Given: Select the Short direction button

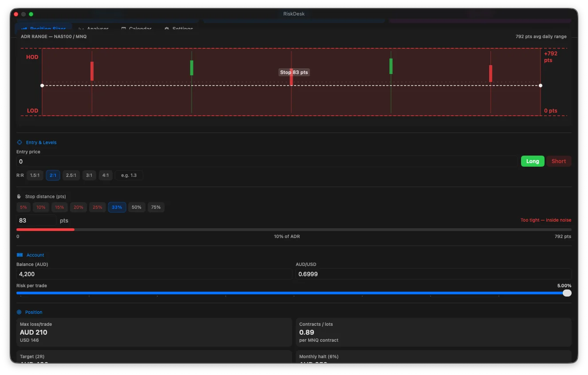Looking at the screenshot, I should point(559,161).
